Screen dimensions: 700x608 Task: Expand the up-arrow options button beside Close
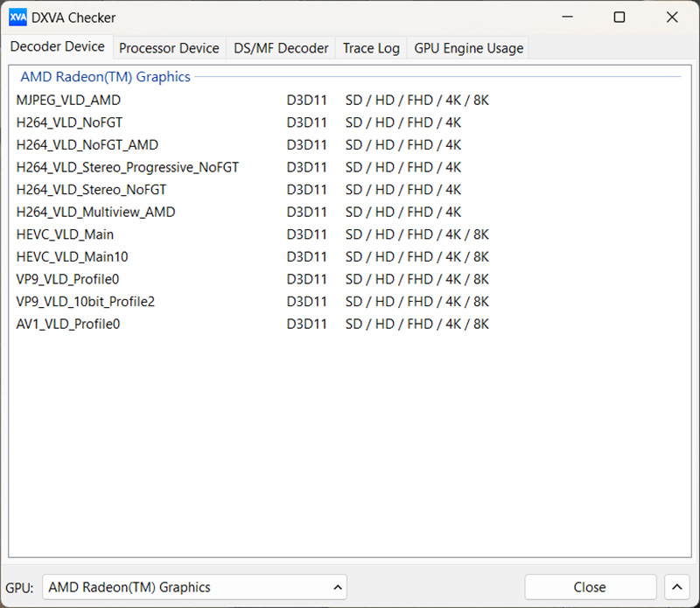tap(676, 587)
